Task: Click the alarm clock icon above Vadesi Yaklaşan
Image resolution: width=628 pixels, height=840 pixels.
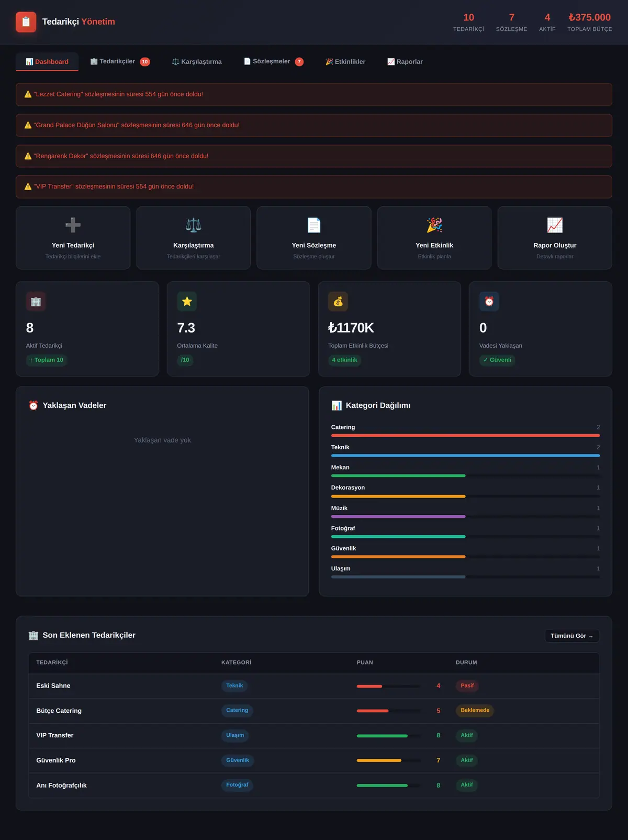Action: [x=489, y=302]
